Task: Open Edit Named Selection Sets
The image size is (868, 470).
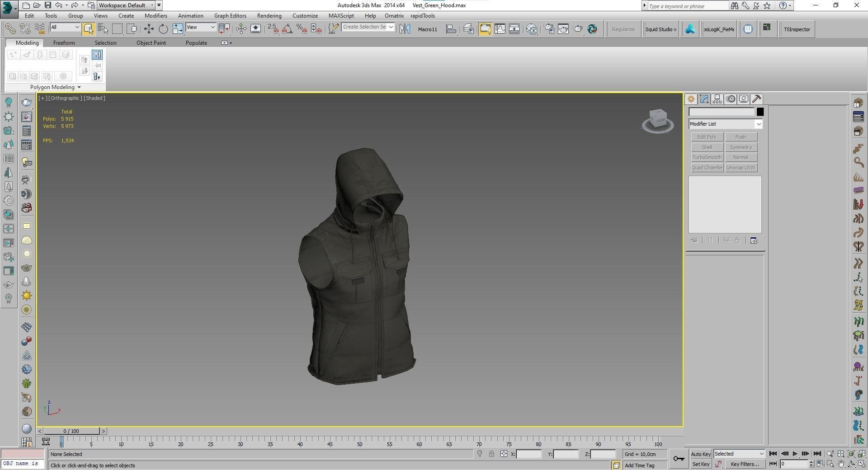Action: (x=333, y=29)
